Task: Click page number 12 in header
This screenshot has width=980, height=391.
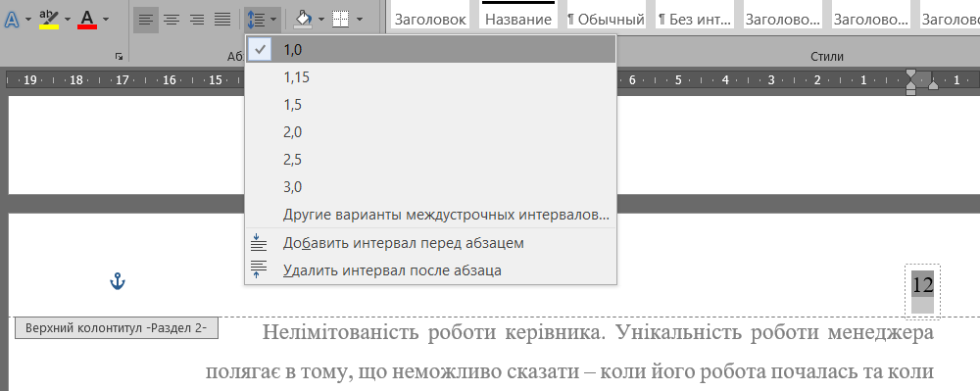Action: coord(922,285)
